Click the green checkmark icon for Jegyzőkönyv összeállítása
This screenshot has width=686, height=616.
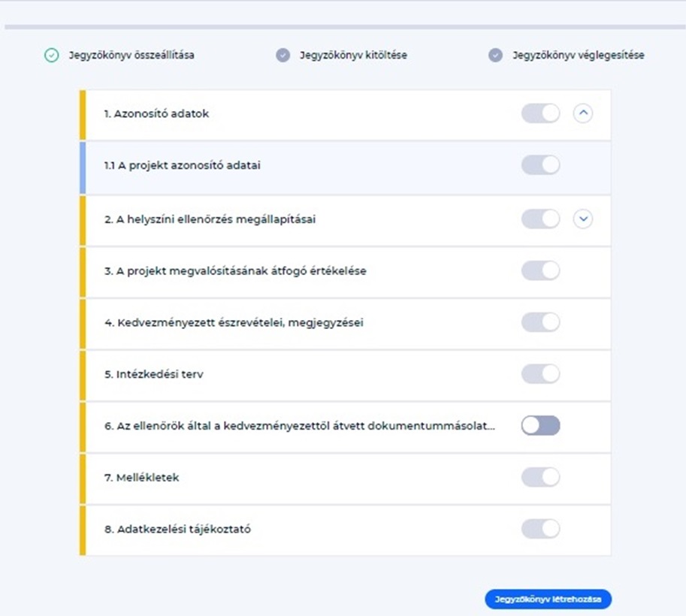(52, 55)
